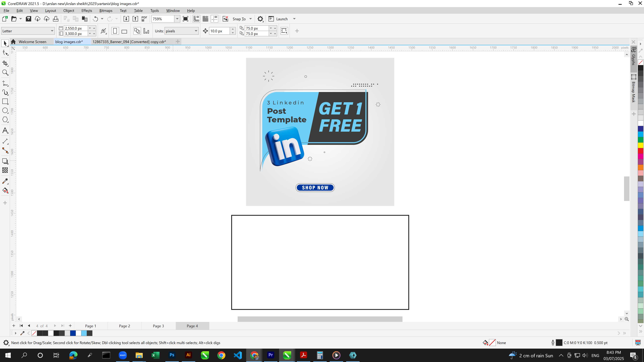This screenshot has height=362, width=644.
Task: Toggle grid display
Action: [x=205, y=19]
